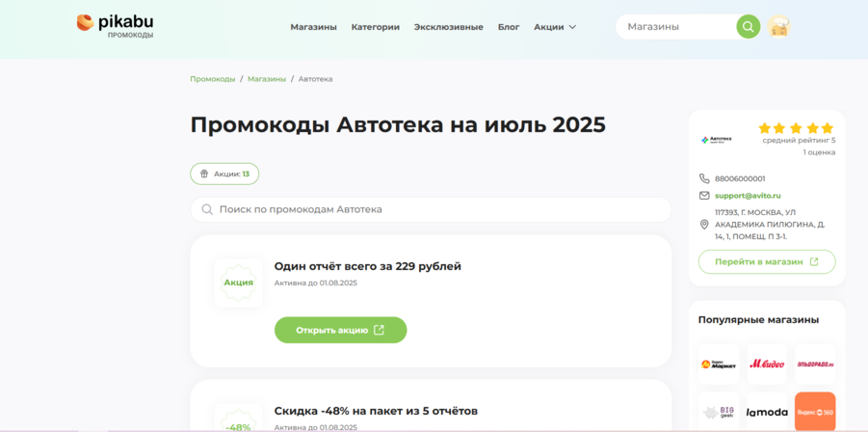Click the green search magnifier button
Viewport: 868px width, 432px height.
point(748,27)
